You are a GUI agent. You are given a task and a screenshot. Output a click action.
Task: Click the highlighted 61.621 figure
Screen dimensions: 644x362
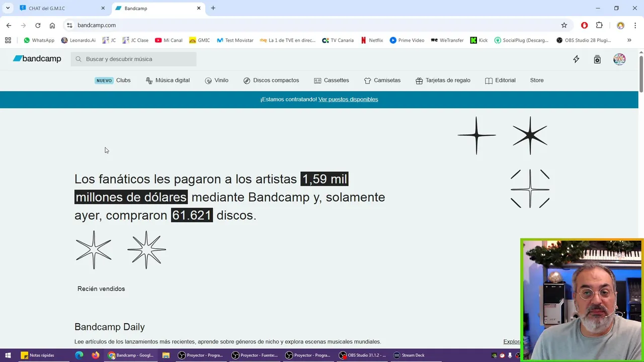click(192, 215)
